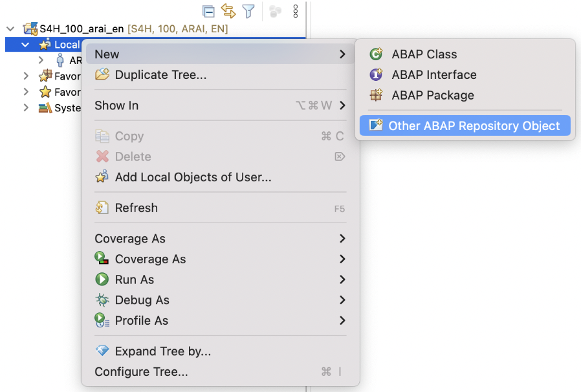Image resolution: width=581 pixels, height=392 pixels.
Task: Open the Debug As submenu
Action: pyautogui.click(x=221, y=299)
